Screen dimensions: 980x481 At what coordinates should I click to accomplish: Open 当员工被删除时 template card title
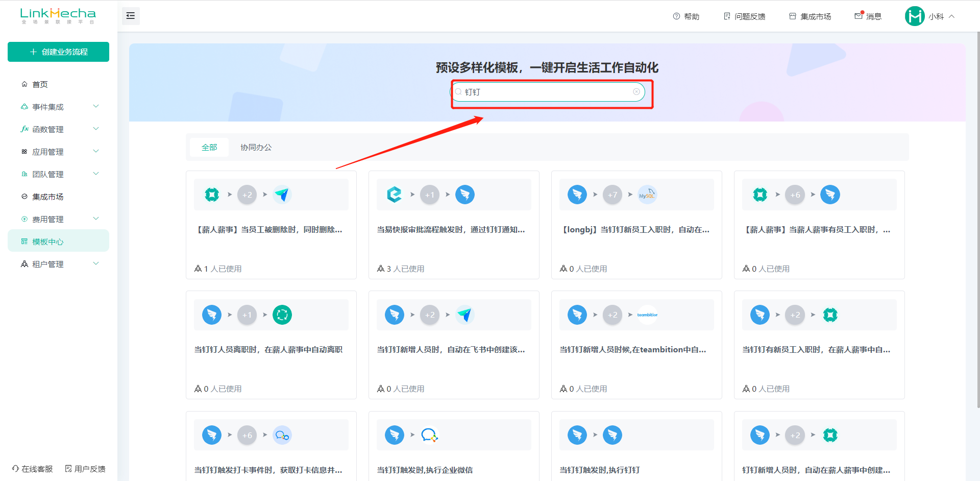coord(268,230)
